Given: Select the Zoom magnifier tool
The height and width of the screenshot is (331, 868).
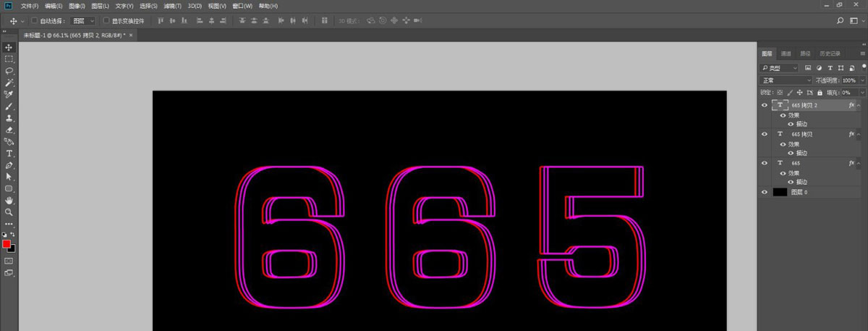Looking at the screenshot, I should tap(9, 212).
